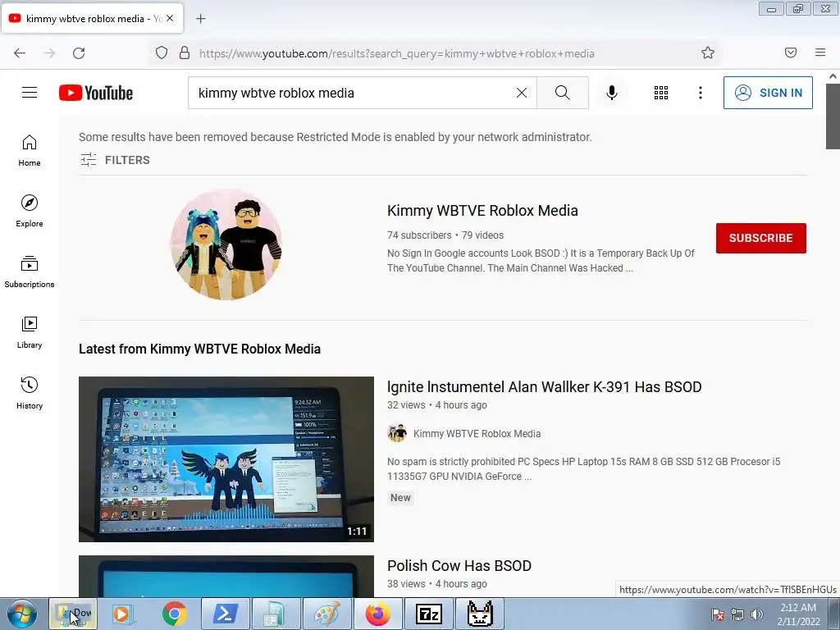The image size is (840, 630).
Task: Click the cat icon in the taskbar
Action: [x=479, y=614]
